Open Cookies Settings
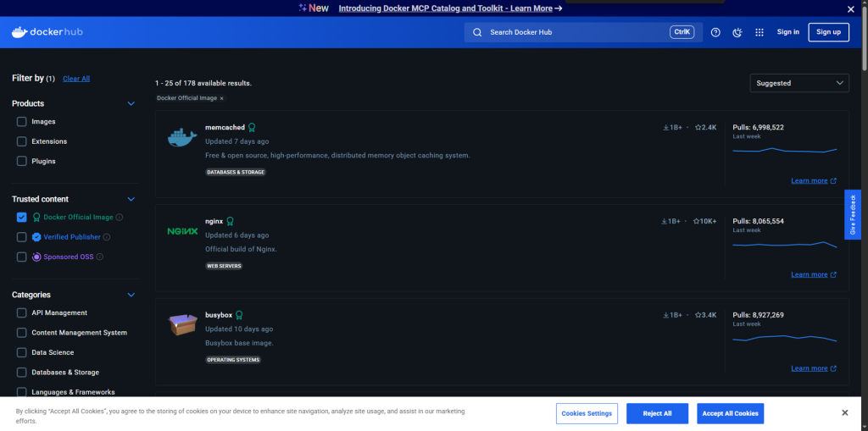The image size is (868, 431). (x=587, y=413)
